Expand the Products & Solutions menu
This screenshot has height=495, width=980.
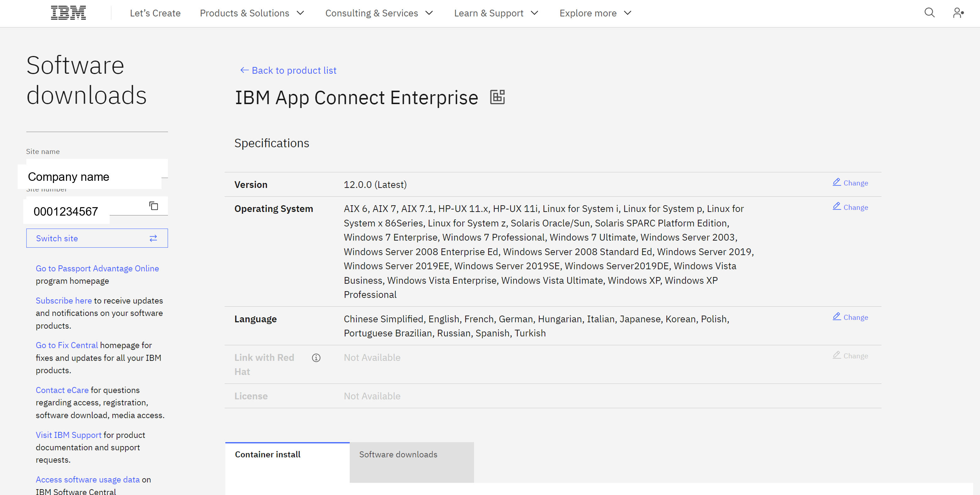coord(252,13)
